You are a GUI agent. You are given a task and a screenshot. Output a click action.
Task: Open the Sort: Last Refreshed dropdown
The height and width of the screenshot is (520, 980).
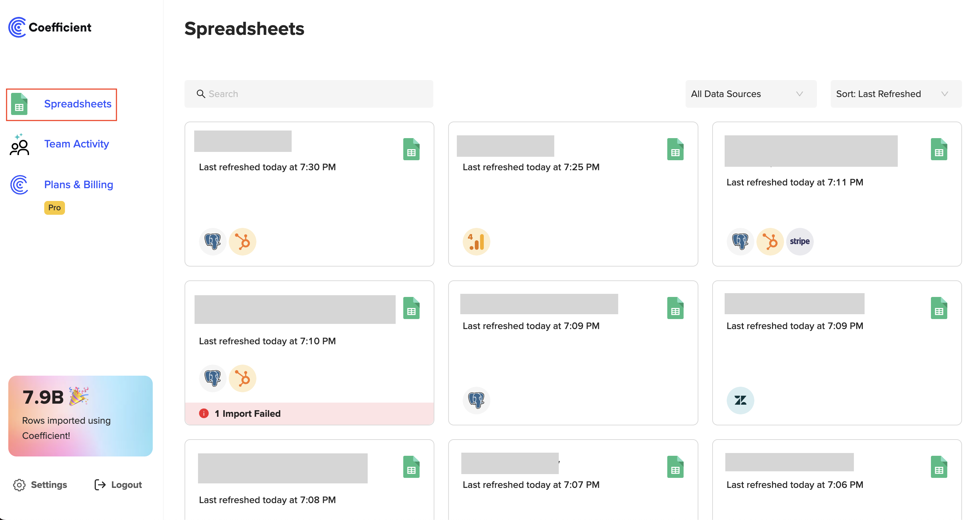pos(896,94)
